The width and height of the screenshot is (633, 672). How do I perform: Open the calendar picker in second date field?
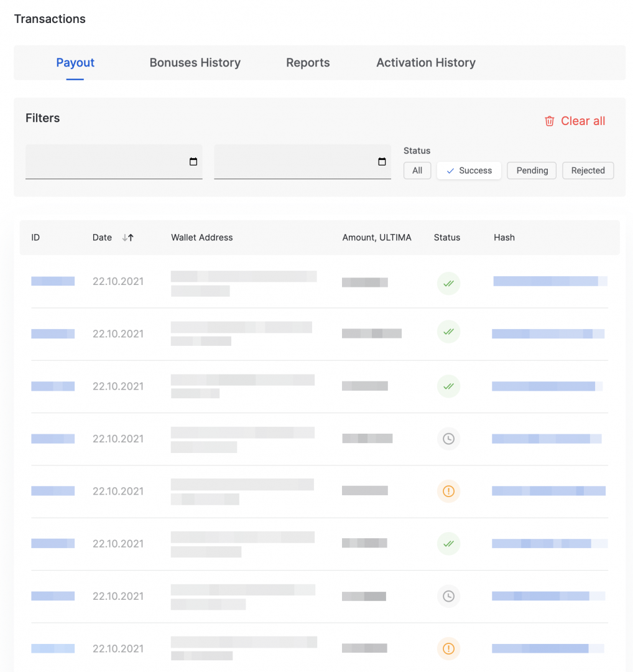click(x=382, y=162)
